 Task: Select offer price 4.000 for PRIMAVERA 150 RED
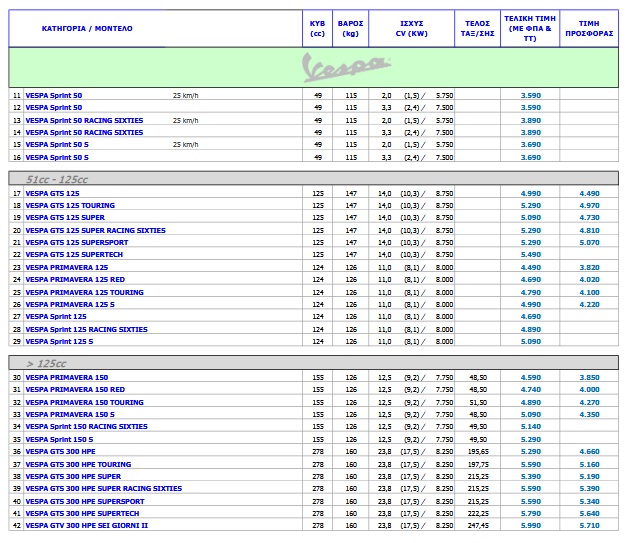click(x=589, y=390)
